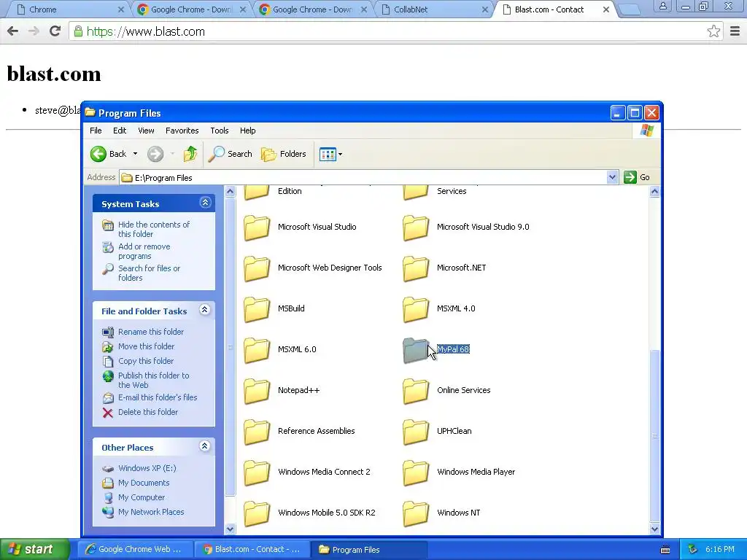Select the Online Services folder icon
Viewport: 747px width, 560px height.
[415, 391]
